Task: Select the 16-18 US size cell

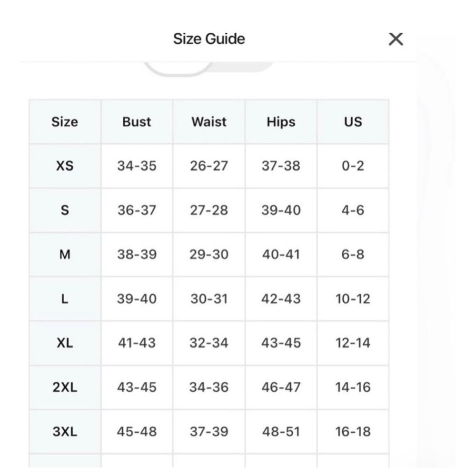Action: click(x=353, y=431)
